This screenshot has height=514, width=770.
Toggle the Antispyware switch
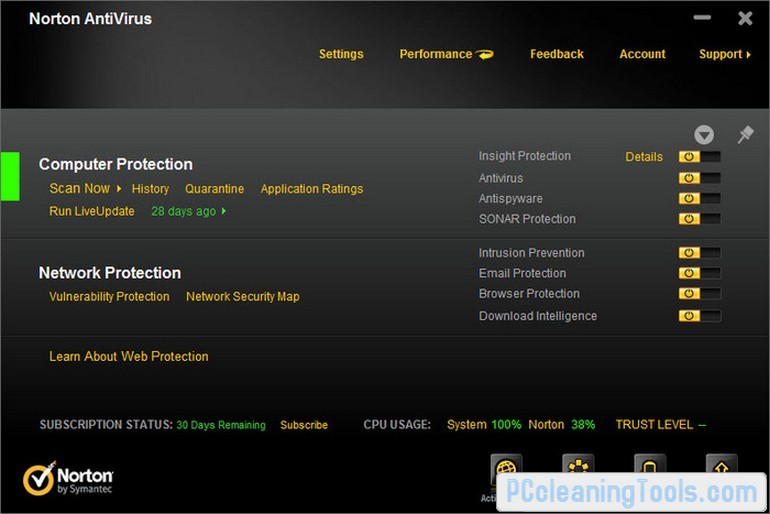click(700, 198)
